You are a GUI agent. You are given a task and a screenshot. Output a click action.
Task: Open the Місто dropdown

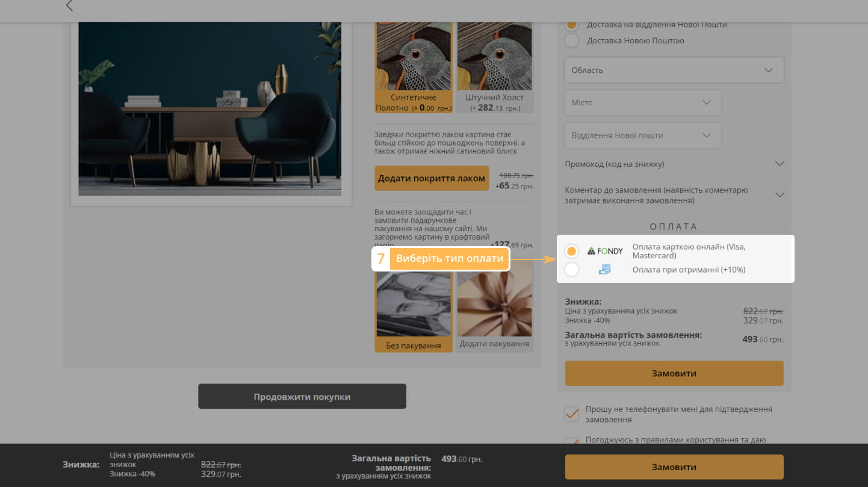(642, 103)
